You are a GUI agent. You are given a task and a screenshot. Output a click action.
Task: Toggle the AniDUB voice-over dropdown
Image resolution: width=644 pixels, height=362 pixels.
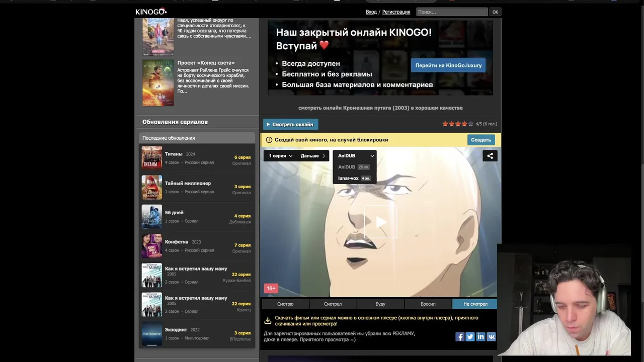[x=355, y=156]
